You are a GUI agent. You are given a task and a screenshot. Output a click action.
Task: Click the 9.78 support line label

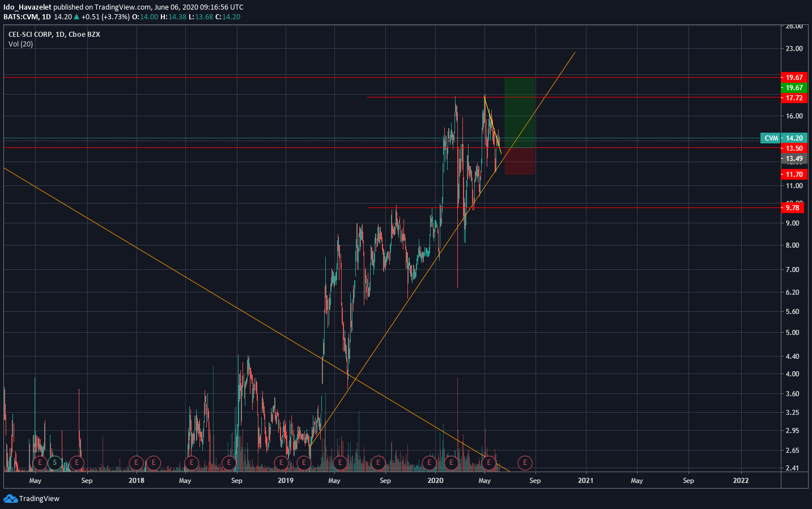(792, 208)
